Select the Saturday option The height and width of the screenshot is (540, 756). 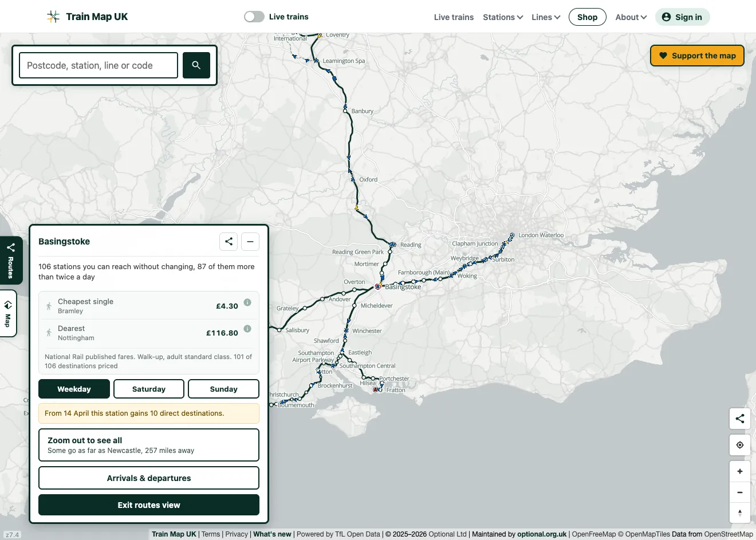149,389
